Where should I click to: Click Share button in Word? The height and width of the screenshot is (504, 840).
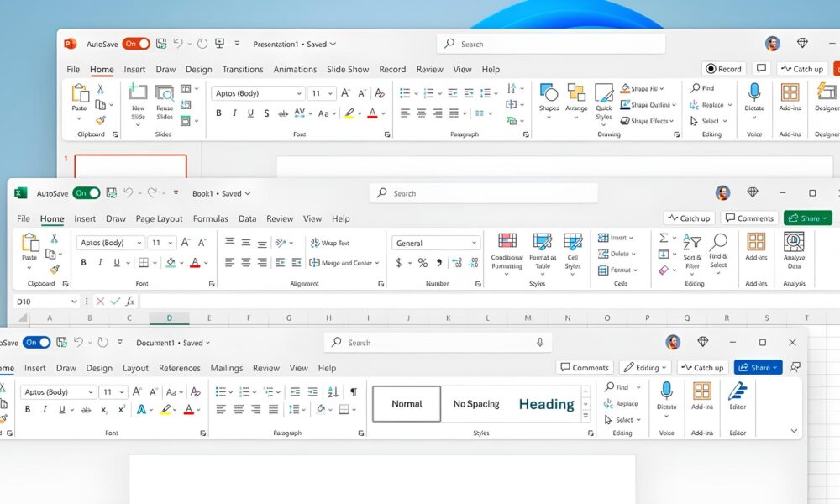pyautogui.click(x=758, y=367)
